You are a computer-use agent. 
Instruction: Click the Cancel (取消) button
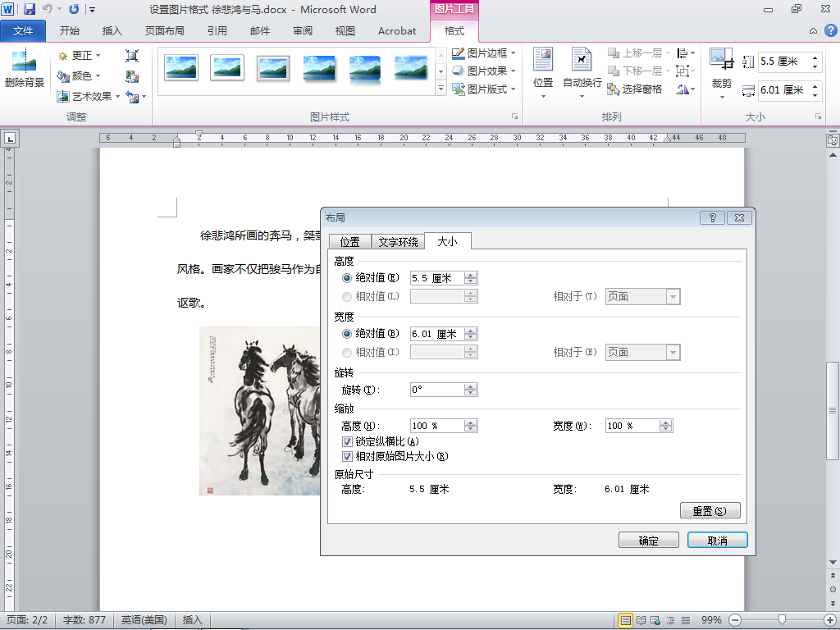(717, 540)
